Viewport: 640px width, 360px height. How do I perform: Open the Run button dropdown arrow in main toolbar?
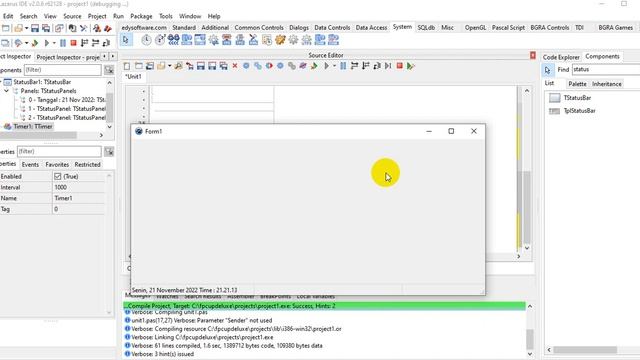[x=54, y=43]
